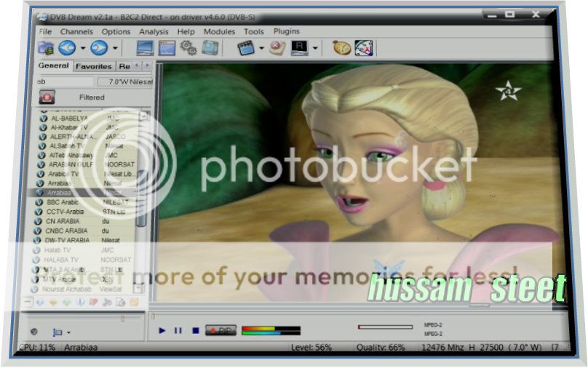The height and width of the screenshot is (368, 588).
Task: Open the Channels menu
Action: point(76,31)
